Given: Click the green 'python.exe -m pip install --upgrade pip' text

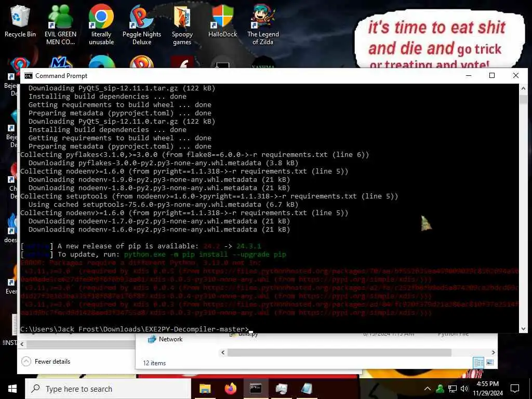Looking at the screenshot, I should coord(205,255).
